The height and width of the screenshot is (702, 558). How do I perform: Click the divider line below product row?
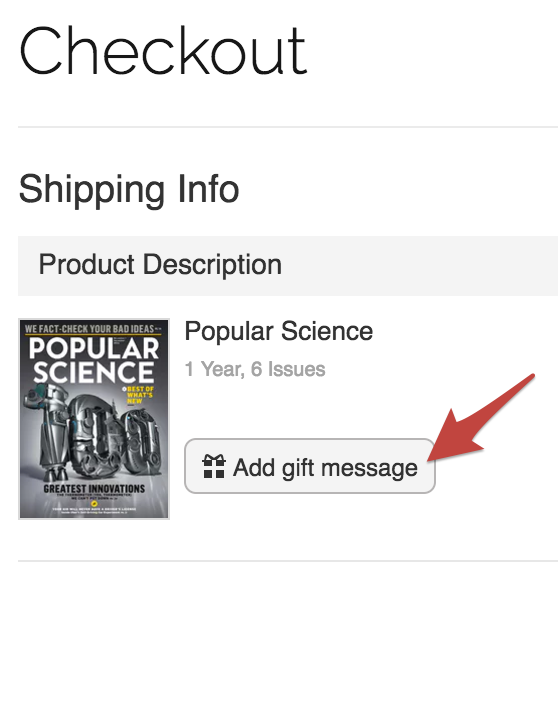288,561
